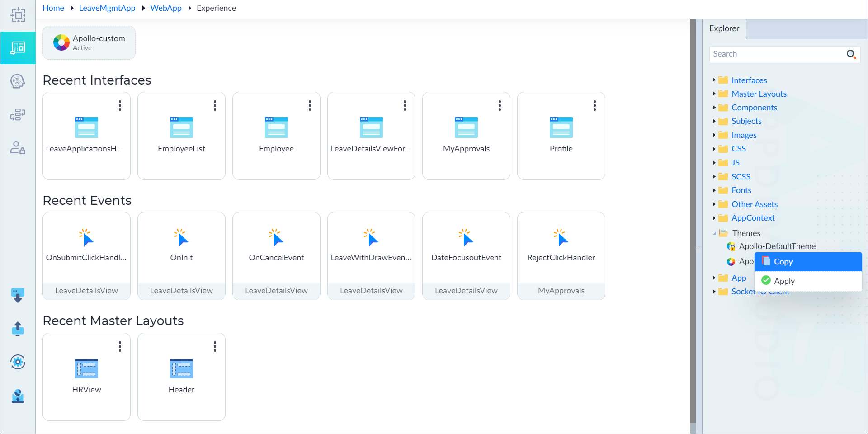Open the RejectClickHandler event card

[x=561, y=256]
